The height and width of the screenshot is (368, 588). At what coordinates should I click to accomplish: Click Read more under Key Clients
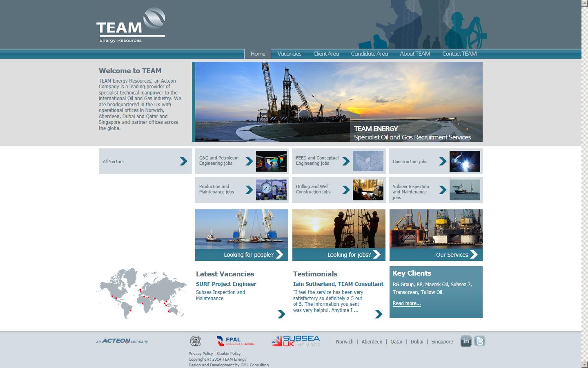tap(406, 303)
